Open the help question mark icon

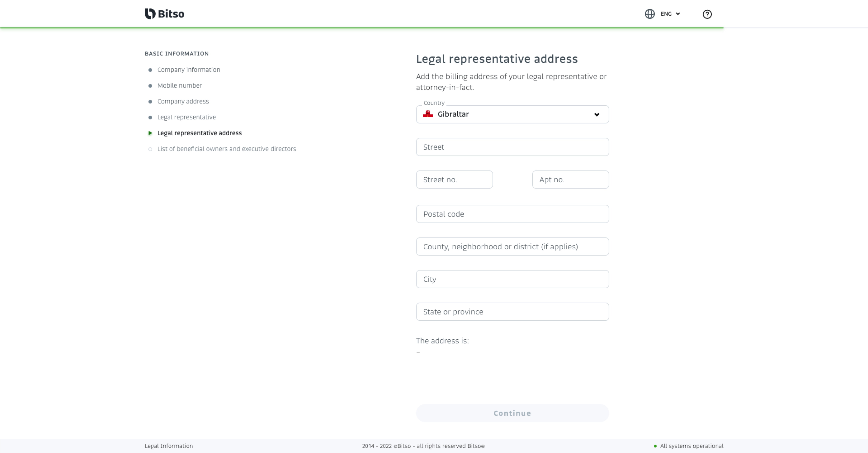click(707, 14)
